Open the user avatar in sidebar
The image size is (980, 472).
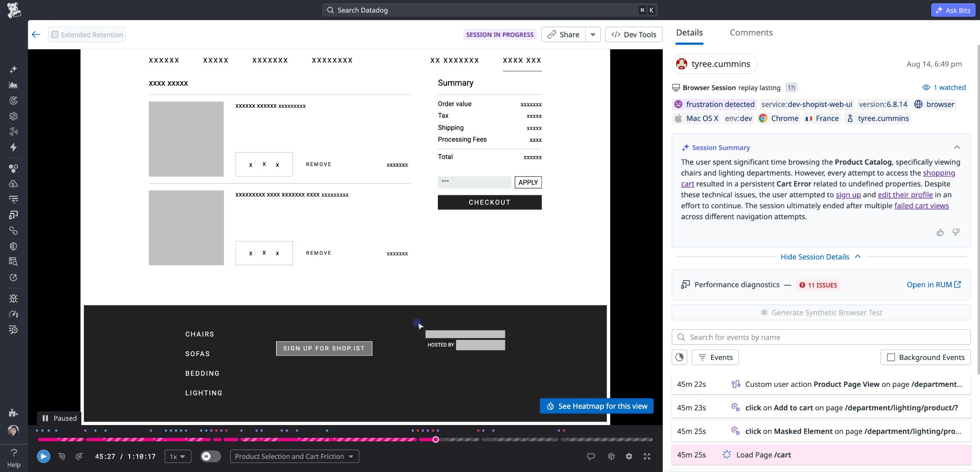tap(13, 430)
